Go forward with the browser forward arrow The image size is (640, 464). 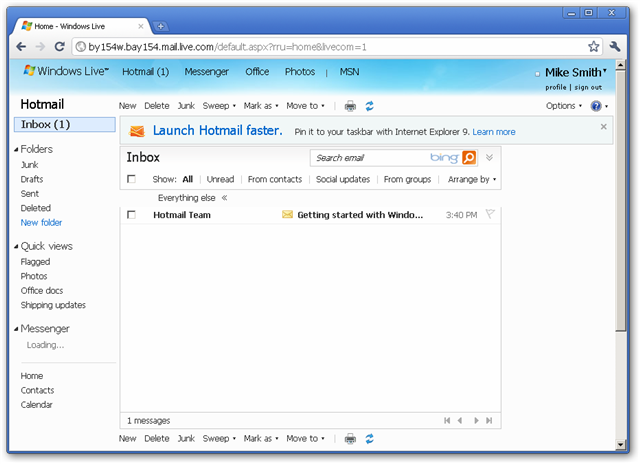point(40,47)
